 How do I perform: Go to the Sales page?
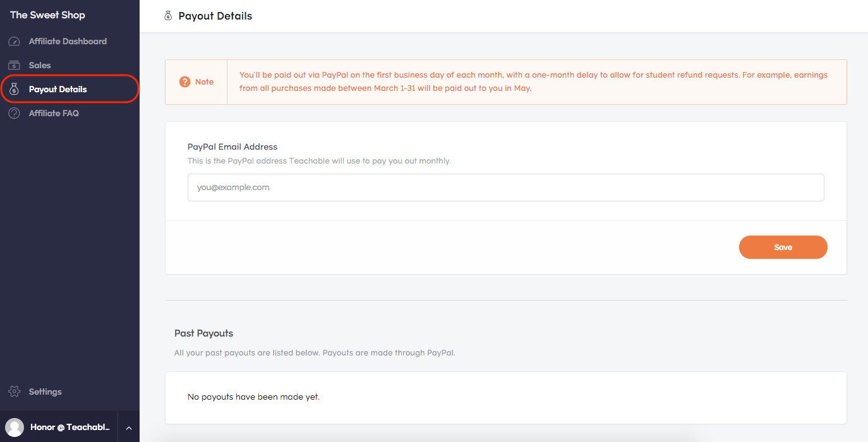(x=40, y=66)
